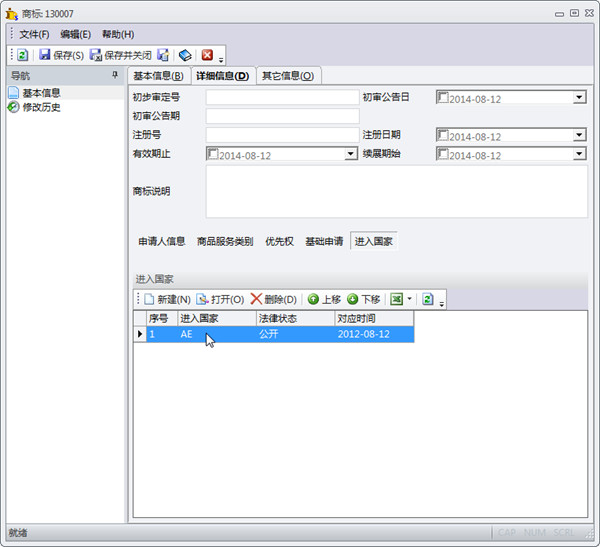600x547 pixels.
Task: Click the window's title bar app icon
Action: [x=11, y=14]
